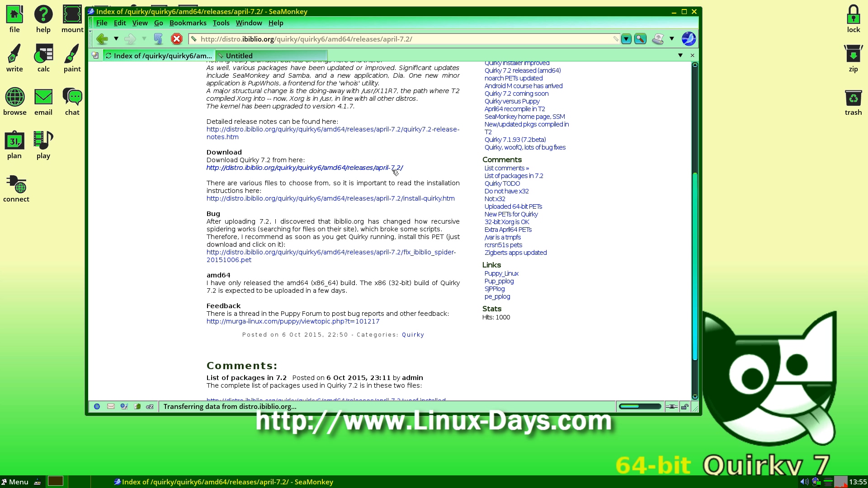Open the trash desktop icon
Image resolution: width=868 pixels, height=488 pixels.
[853, 101]
